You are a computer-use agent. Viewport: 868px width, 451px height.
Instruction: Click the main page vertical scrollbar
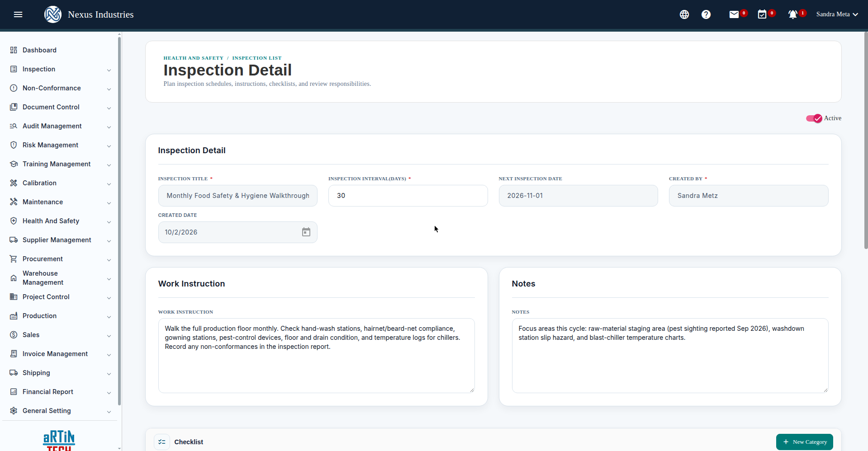tap(866, 140)
